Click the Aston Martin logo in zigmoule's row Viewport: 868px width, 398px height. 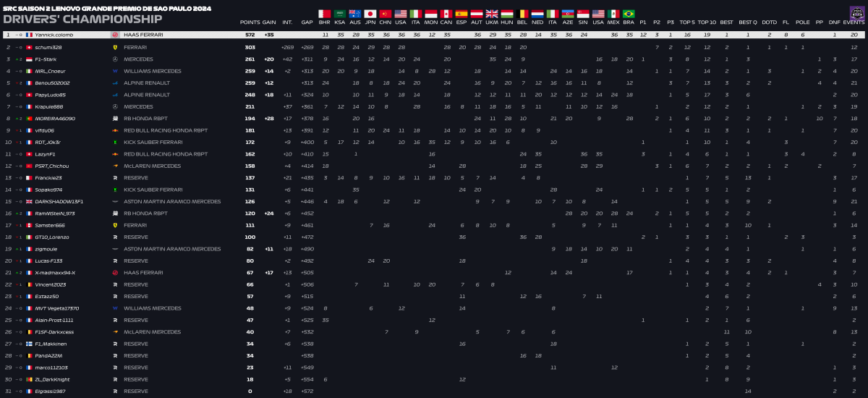pyautogui.click(x=116, y=248)
